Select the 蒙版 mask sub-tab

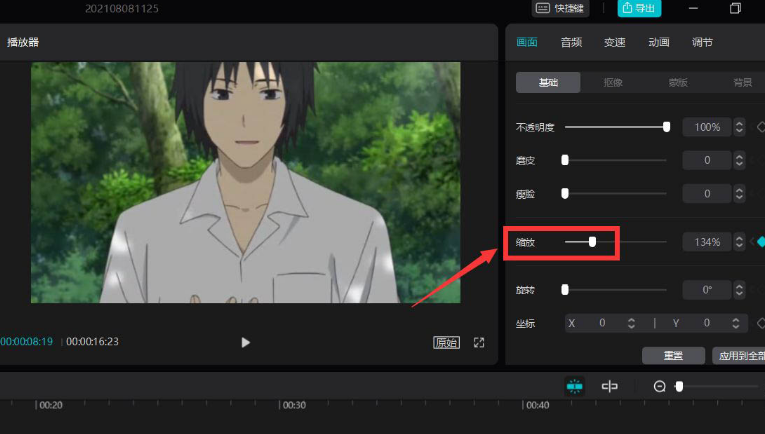pos(678,82)
